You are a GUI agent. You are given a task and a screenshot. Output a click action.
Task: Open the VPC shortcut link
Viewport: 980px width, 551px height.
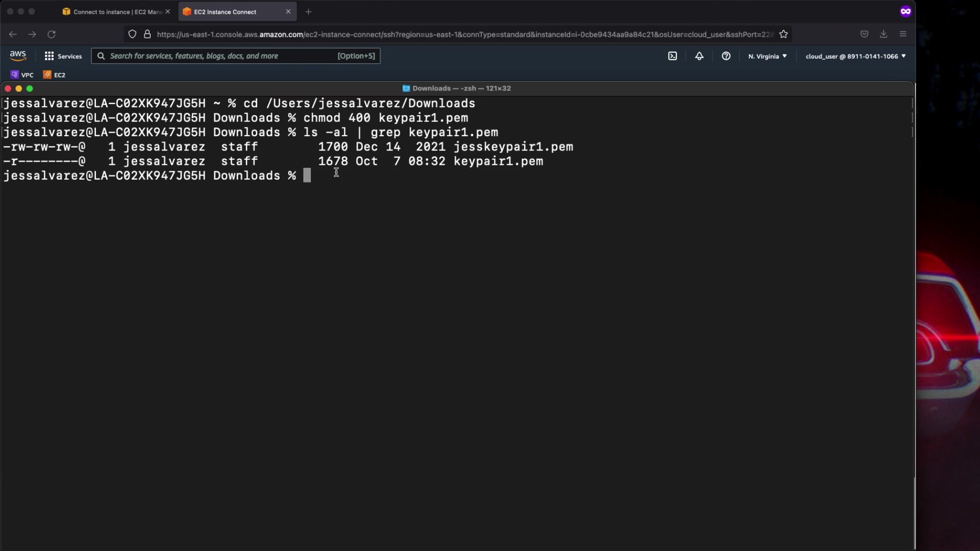coord(22,74)
